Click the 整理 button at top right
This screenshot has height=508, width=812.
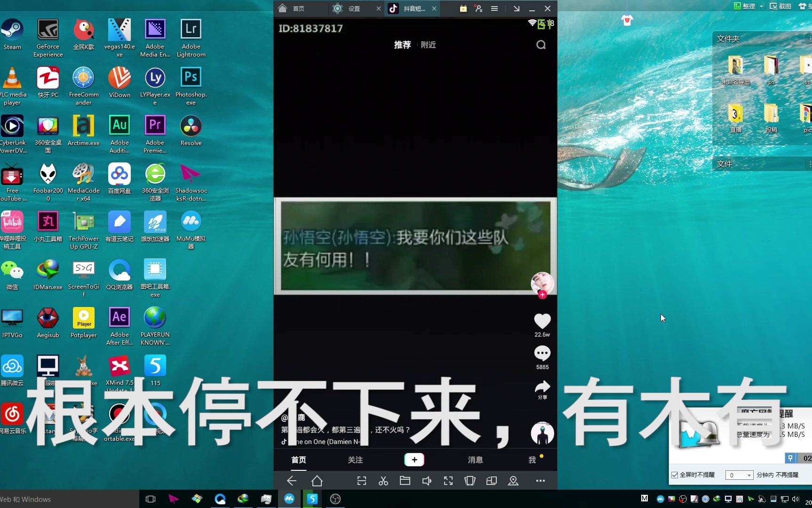click(745, 6)
